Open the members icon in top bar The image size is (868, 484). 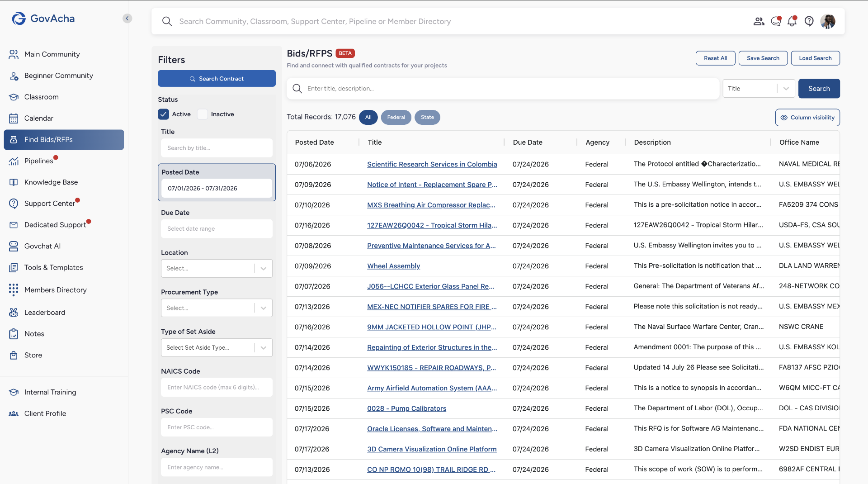tap(759, 21)
